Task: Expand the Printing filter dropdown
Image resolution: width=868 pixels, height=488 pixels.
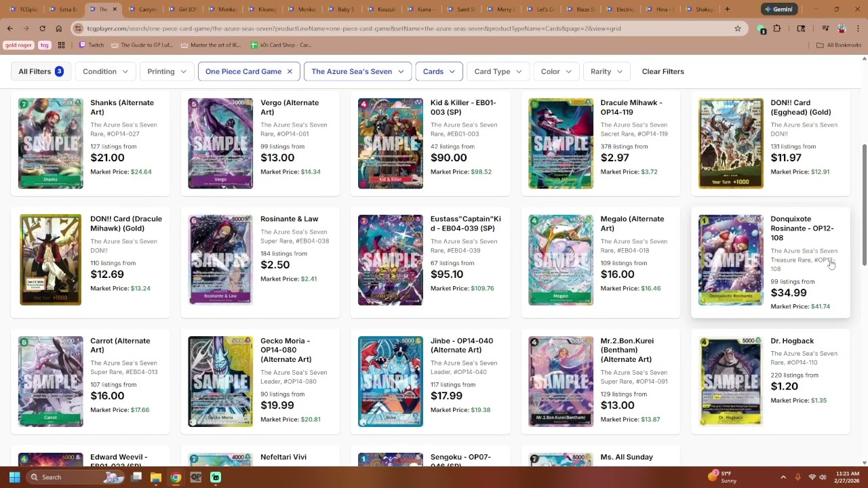Action: tap(166, 71)
